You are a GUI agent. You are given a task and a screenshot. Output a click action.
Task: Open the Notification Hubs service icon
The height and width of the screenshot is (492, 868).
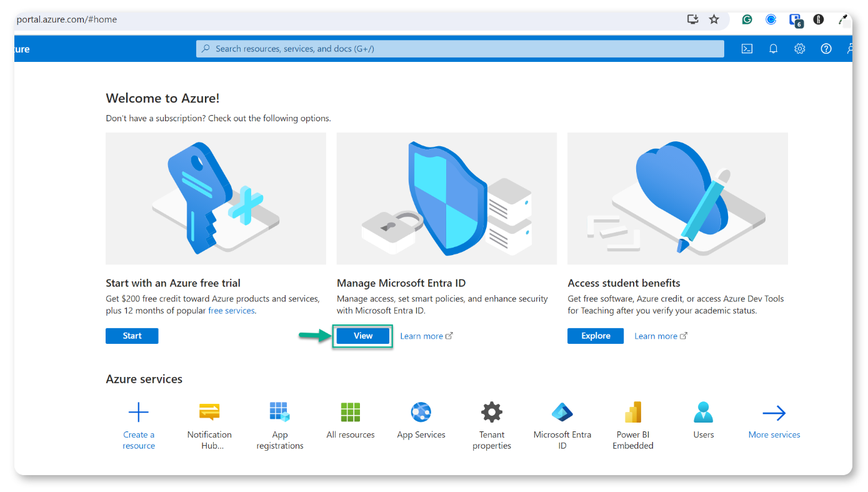209,413
